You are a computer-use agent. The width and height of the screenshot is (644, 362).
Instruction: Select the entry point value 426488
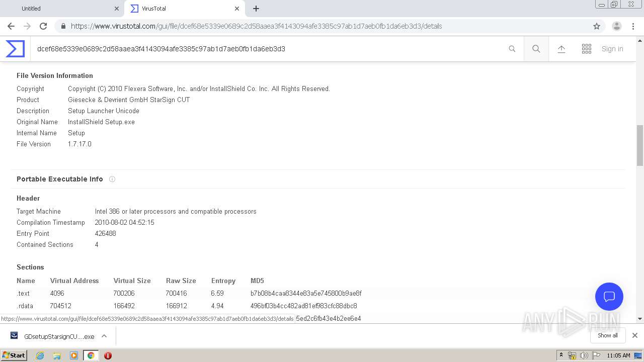click(105, 233)
